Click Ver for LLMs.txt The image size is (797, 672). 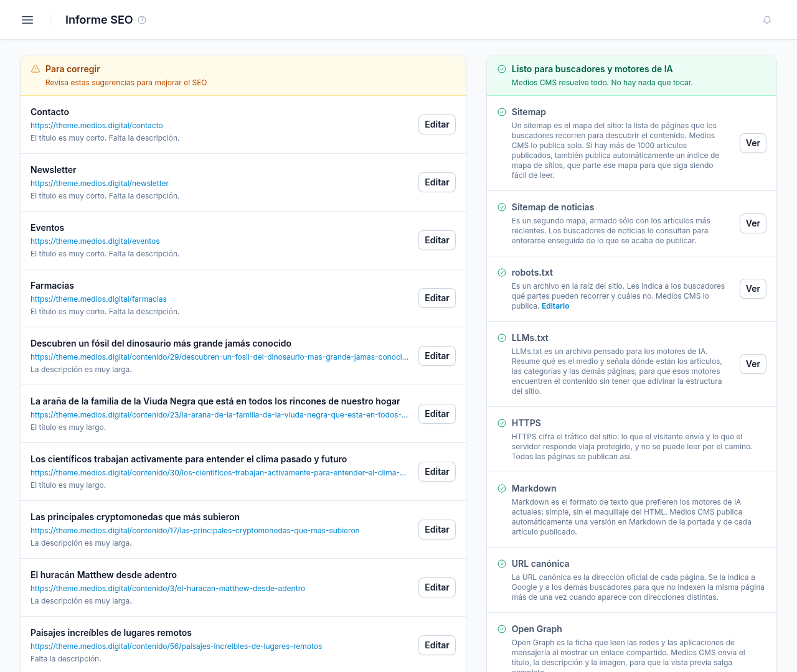(753, 364)
